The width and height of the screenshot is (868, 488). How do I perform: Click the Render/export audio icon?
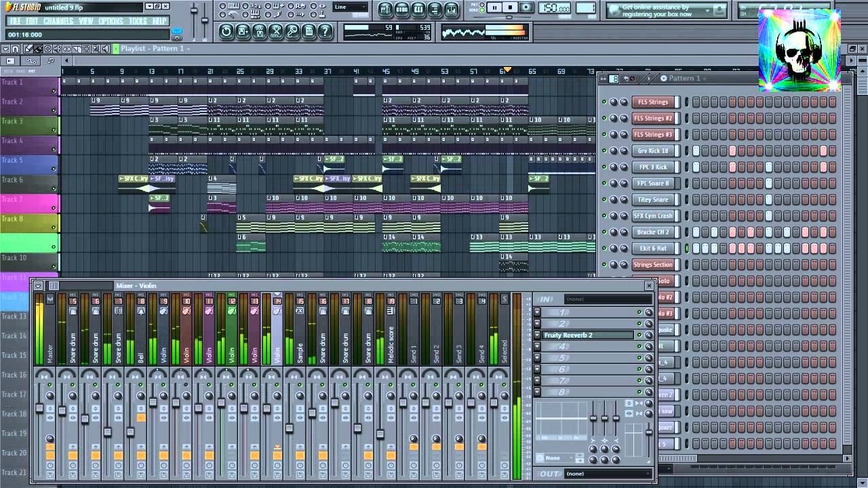point(260,31)
